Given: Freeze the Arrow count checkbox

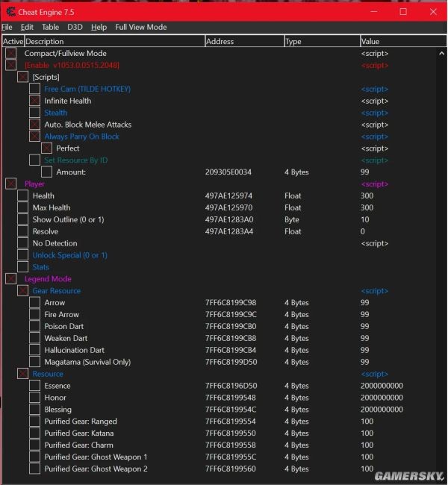Looking at the screenshot, I should pyautogui.click(x=34, y=302).
